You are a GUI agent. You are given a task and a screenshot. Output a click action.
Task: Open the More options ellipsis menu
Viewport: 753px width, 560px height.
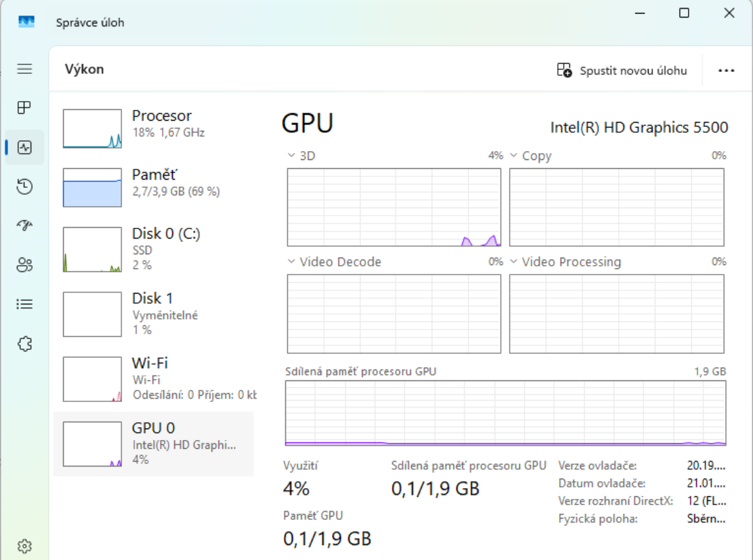(727, 70)
